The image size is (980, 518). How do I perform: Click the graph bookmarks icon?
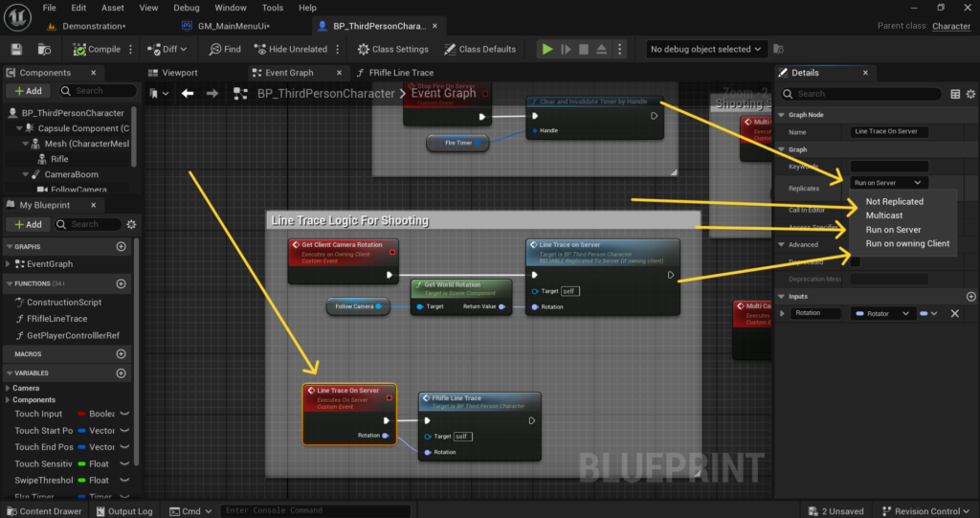[x=159, y=93]
